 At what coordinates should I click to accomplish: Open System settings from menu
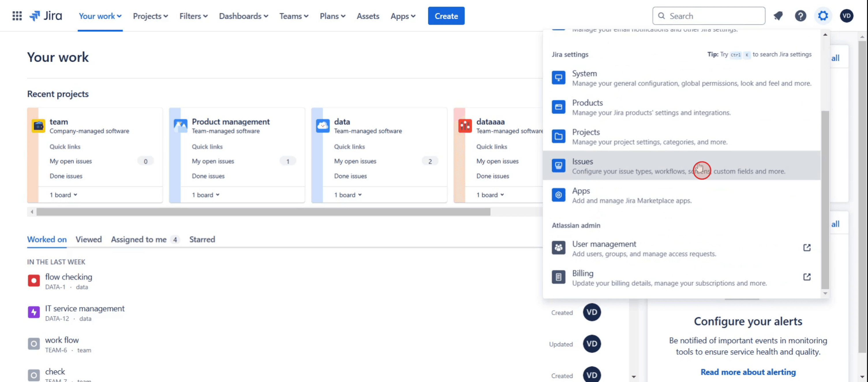(x=584, y=74)
